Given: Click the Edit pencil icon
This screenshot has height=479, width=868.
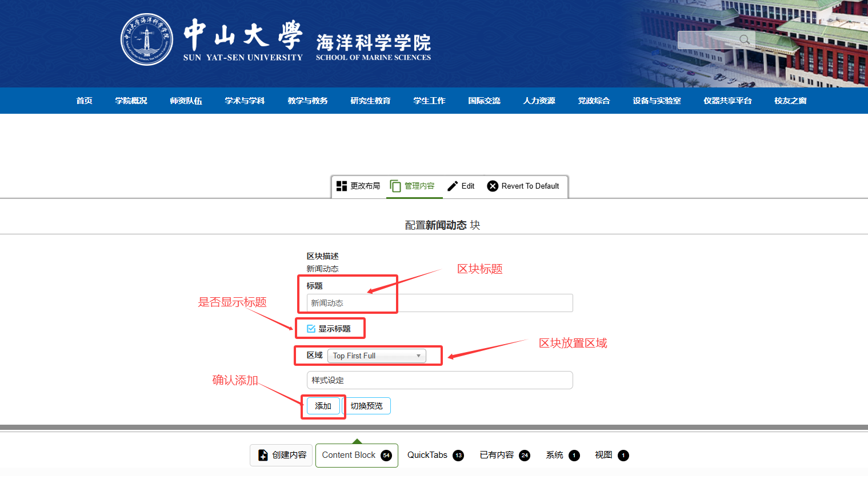Looking at the screenshot, I should pyautogui.click(x=453, y=186).
